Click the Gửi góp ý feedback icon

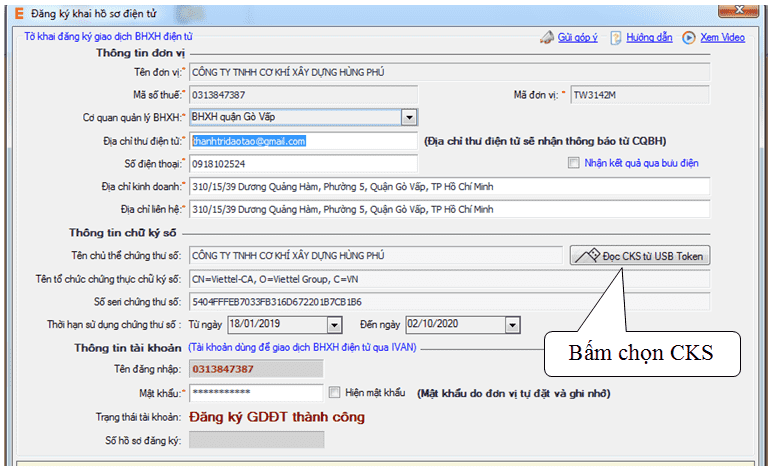547,38
